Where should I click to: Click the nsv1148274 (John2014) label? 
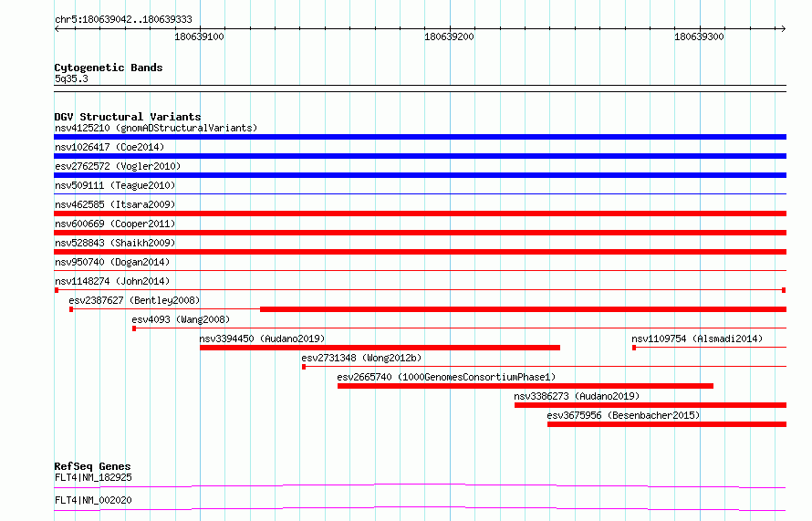pos(112,281)
